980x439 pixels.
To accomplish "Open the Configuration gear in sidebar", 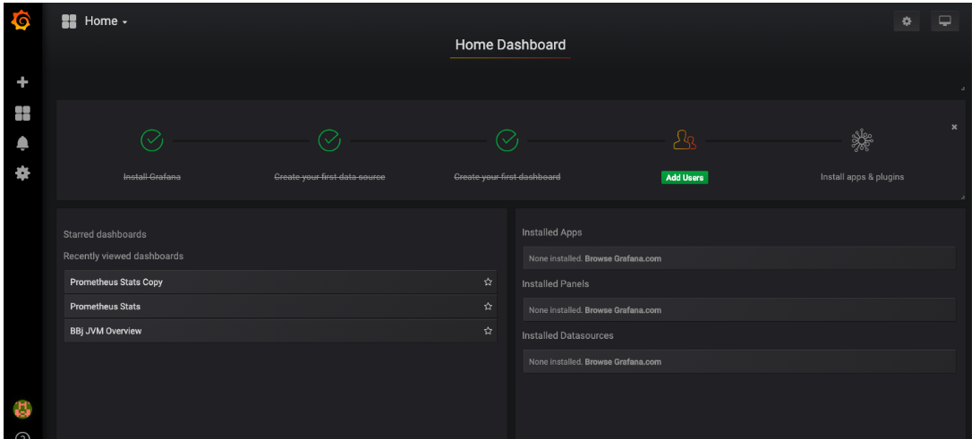I will click(x=22, y=173).
